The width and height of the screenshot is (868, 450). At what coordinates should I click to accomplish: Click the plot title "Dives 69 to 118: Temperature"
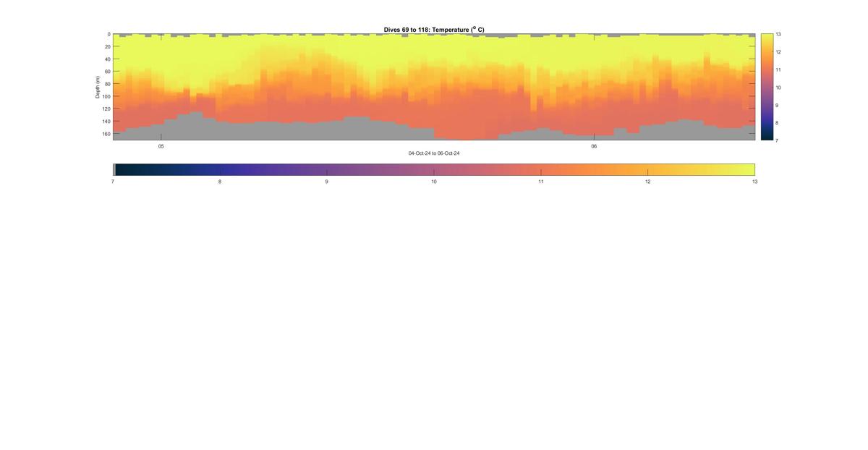tap(434, 30)
